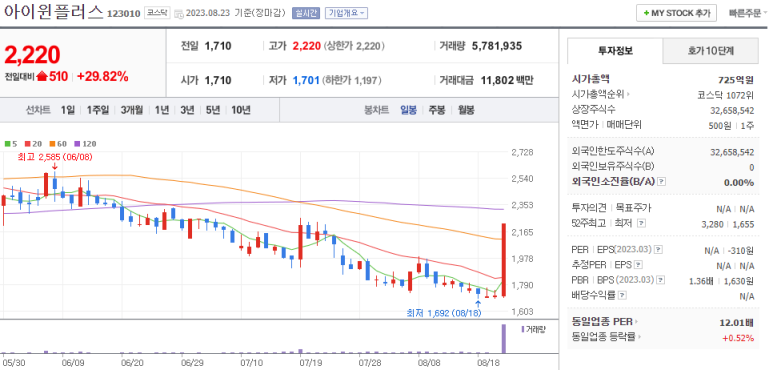
Task: Switch to the 호가10단계 tab
Action: click(x=710, y=50)
